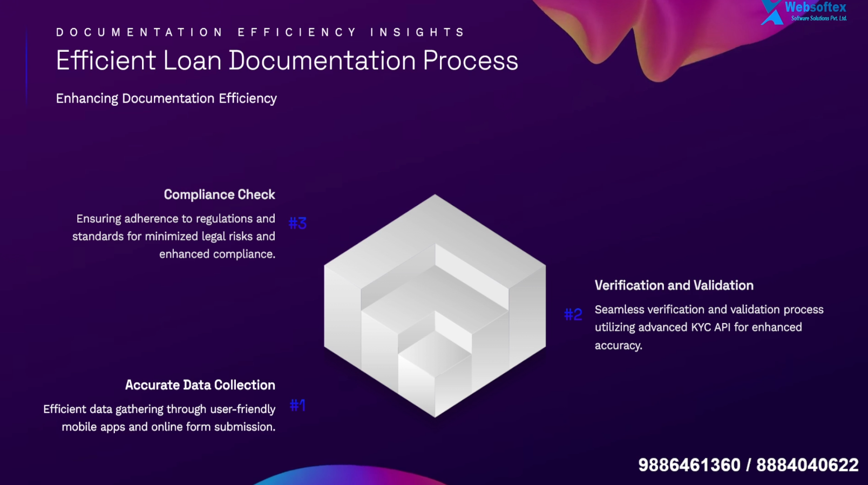
Task: Click the '#1' step number label
Action: pos(297,405)
